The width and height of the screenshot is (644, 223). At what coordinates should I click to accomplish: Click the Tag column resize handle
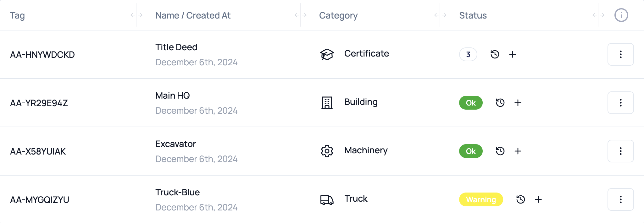pos(136,15)
